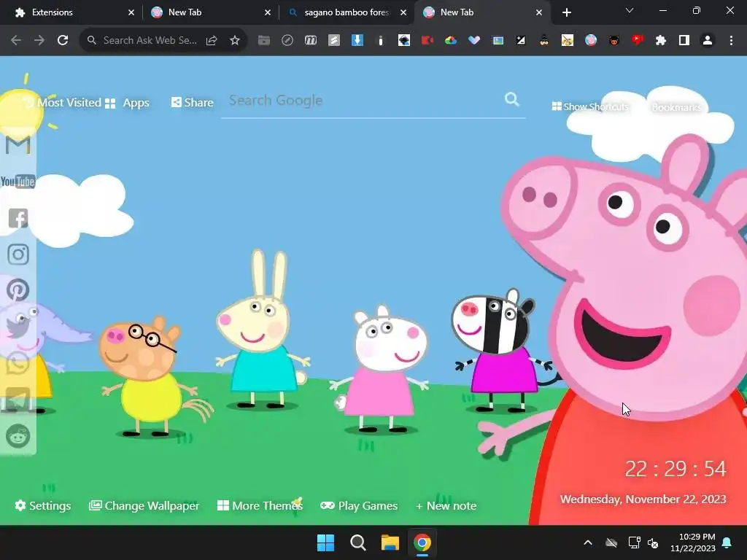Open Facebook shortcut in sidebar
The width and height of the screenshot is (747, 560).
tap(18, 218)
